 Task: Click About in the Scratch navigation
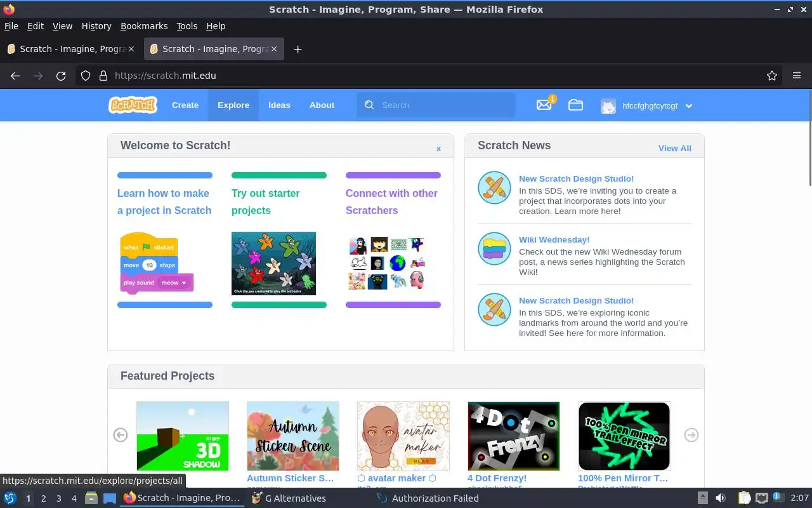(x=322, y=105)
